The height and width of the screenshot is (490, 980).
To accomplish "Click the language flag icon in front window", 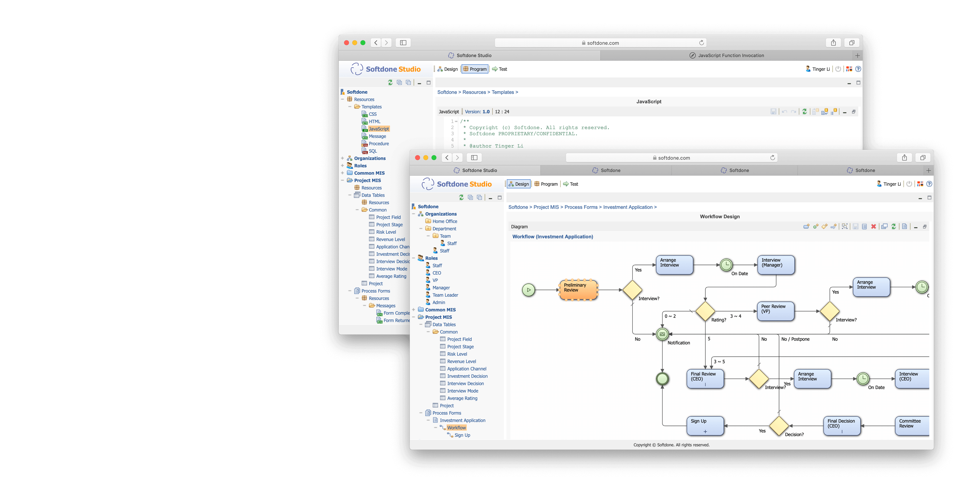I will click(920, 184).
